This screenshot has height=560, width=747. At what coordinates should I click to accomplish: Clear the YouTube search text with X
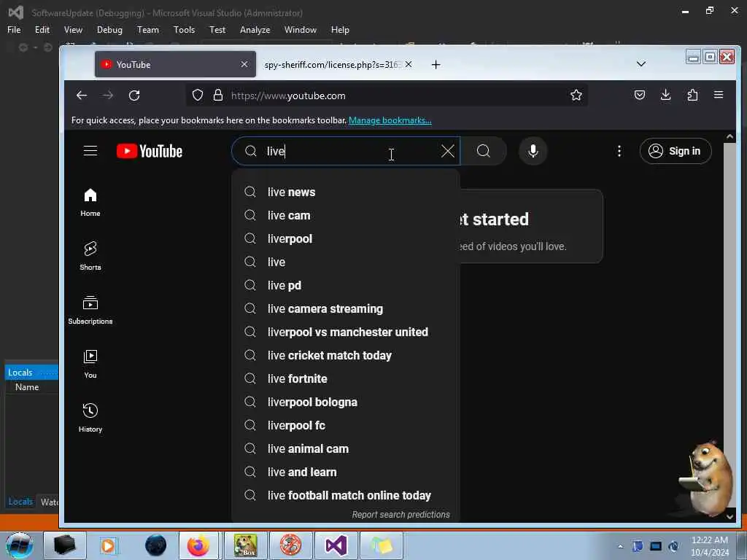coord(447,151)
